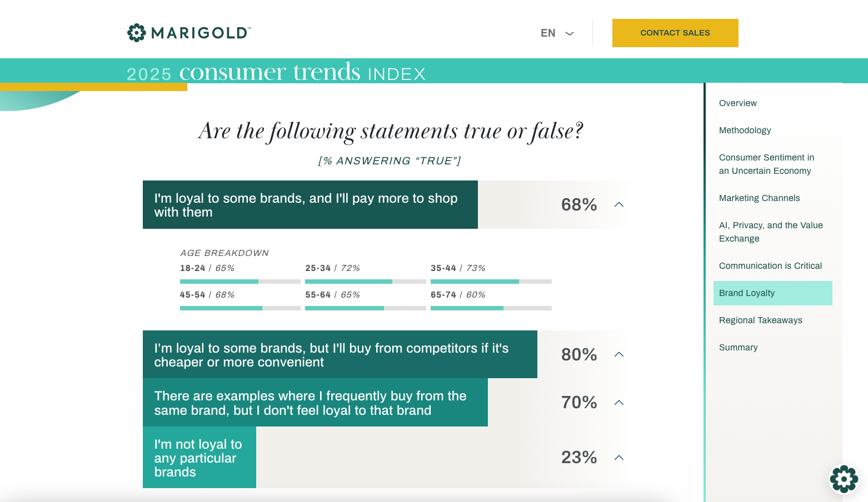Expand the 23% not loyal row chevron

click(x=619, y=458)
